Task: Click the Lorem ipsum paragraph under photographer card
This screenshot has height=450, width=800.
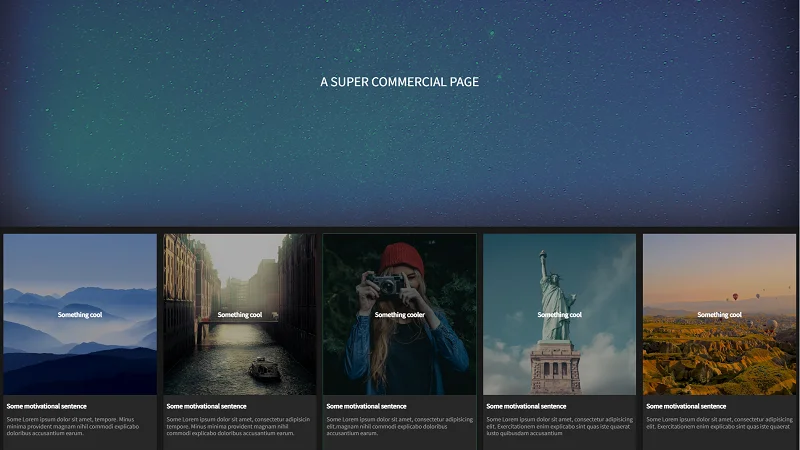Action: coord(398,426)
